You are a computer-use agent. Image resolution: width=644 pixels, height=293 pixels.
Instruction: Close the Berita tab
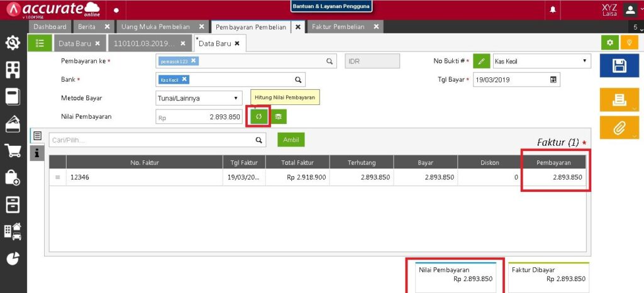pos(107,26)
